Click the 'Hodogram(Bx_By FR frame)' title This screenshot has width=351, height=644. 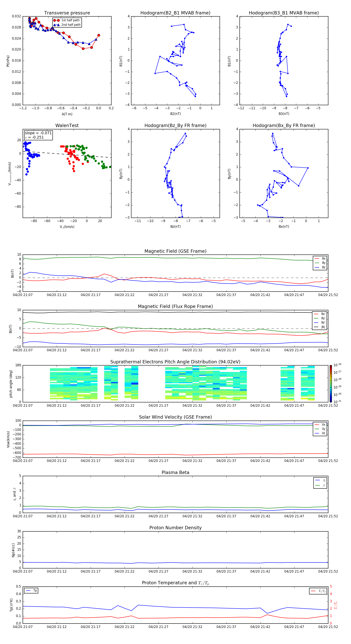click(284, 125)
